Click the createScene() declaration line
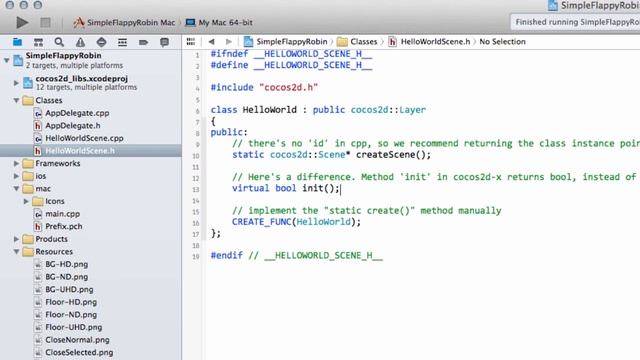Viewport: 640px width, 360px height. point(331,155)
